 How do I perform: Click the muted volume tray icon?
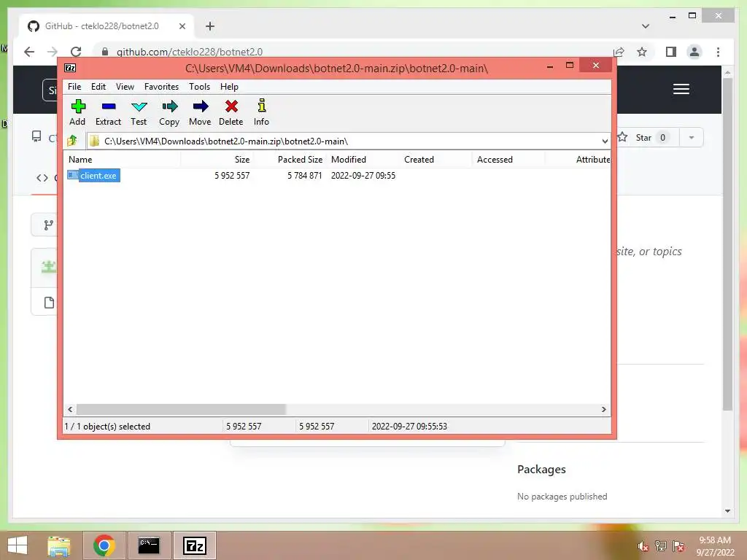point(643,546)
